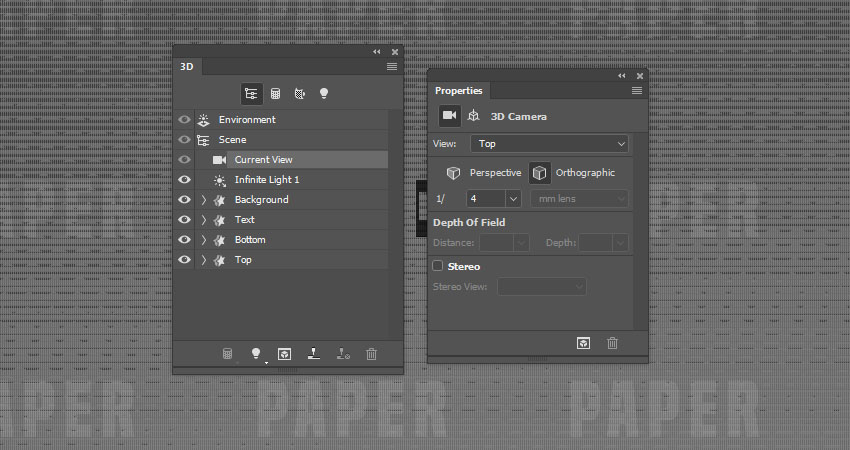
Task: Expand the Top mesh group
Action: pyautogui.click(x=204, y=260)
